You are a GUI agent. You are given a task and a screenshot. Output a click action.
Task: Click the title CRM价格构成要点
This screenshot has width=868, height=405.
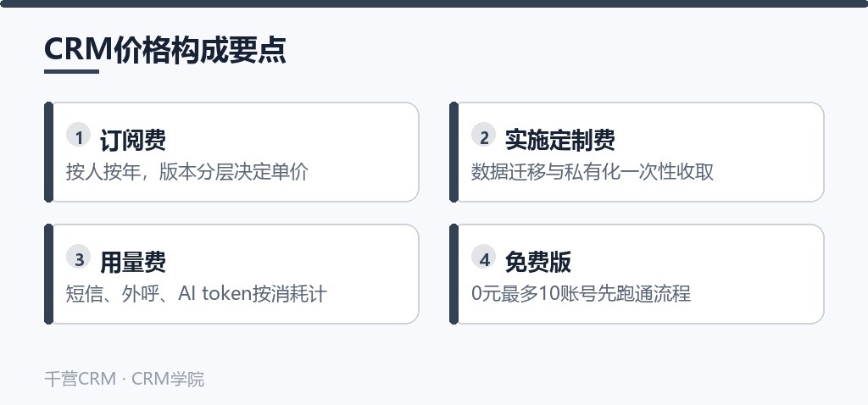pos(165,50)
